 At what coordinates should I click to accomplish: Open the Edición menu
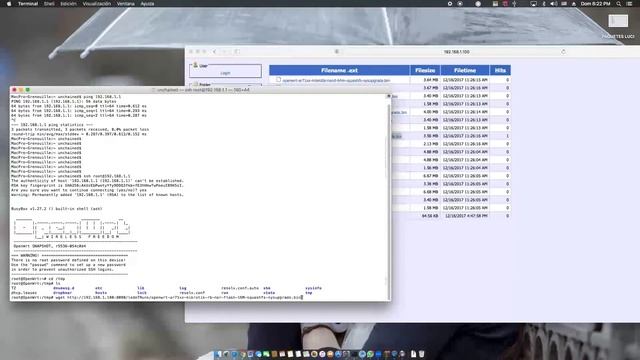point(69,4)
